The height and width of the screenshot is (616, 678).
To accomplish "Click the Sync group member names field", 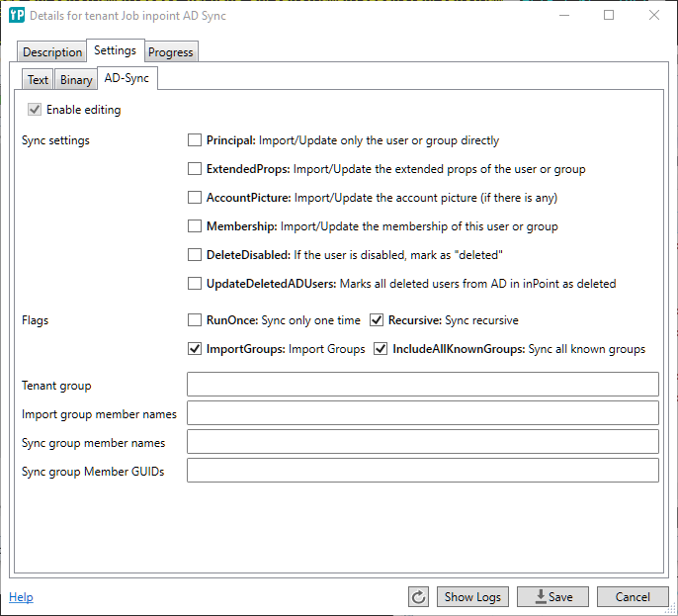I will [x=423, y=441].
